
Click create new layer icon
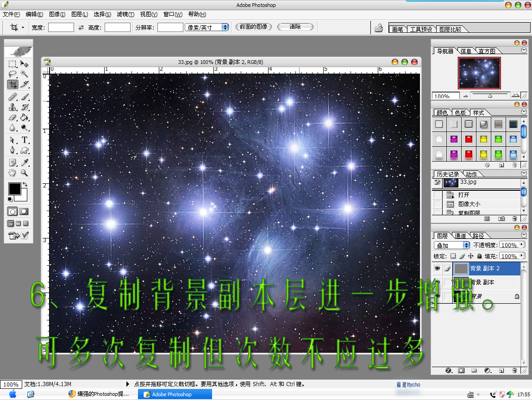click(501, 370)
